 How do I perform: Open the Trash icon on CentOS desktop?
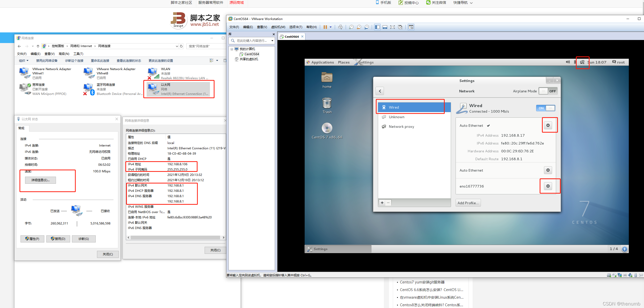327,106
